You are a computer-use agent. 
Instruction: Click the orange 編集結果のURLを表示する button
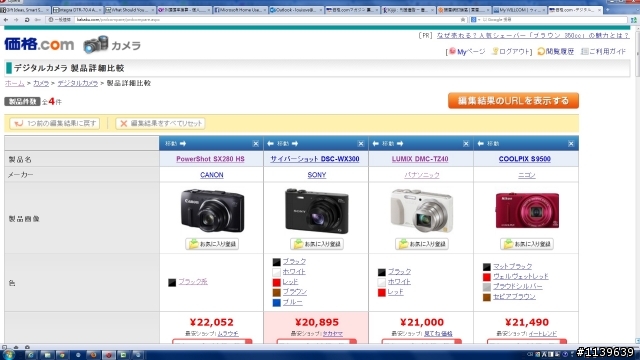513,101
